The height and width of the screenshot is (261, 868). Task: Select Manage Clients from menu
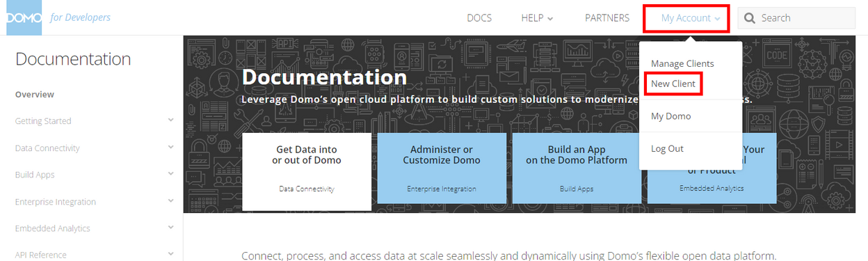click(x=682, y=63)
